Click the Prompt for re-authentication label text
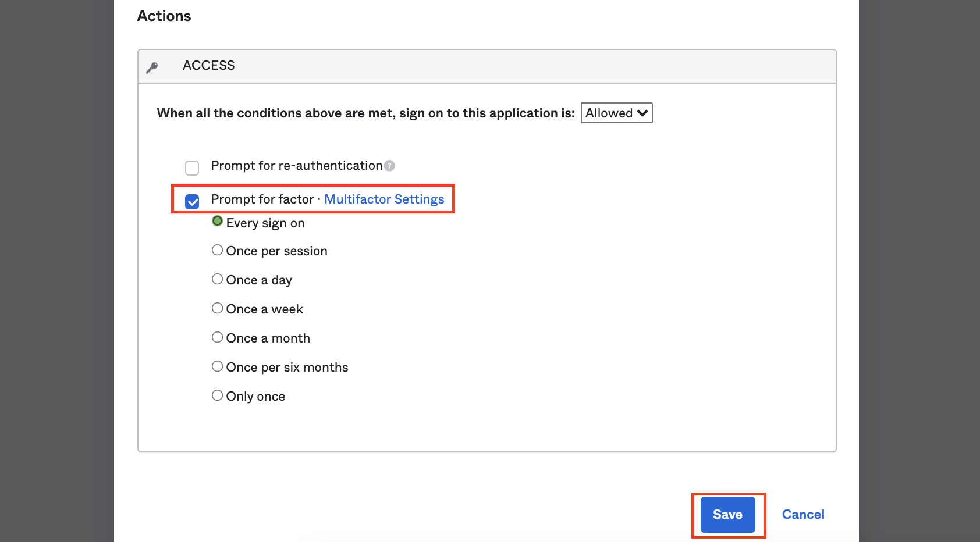 pos(296,166)
